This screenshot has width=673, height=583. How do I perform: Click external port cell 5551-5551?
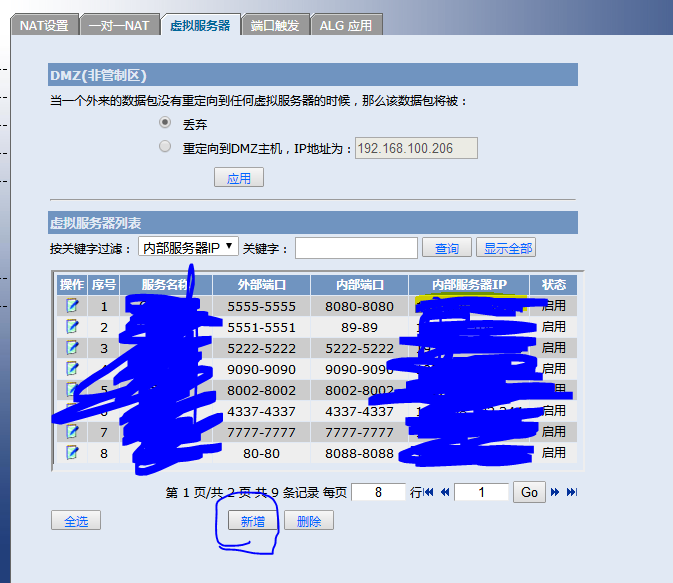(x=261, y=327)
